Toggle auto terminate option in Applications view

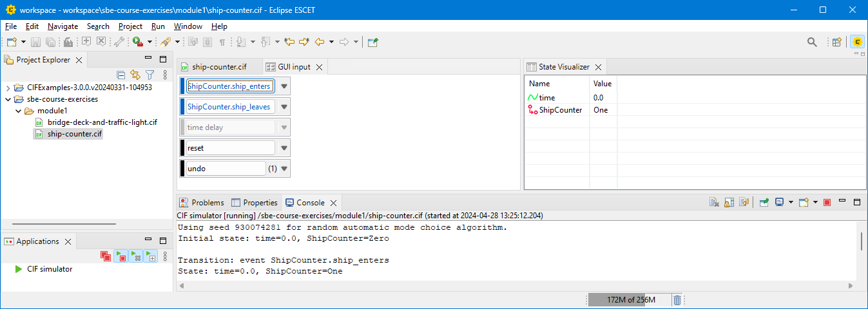[121, 256]
